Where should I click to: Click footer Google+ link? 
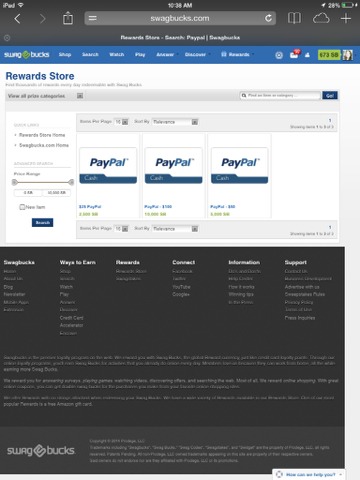tap(181, 294)
